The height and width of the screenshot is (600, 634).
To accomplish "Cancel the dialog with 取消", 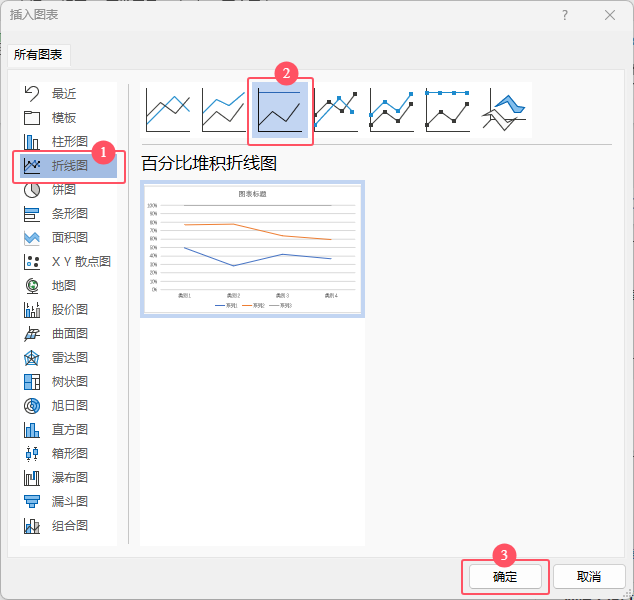I will (x=589, y=577).
